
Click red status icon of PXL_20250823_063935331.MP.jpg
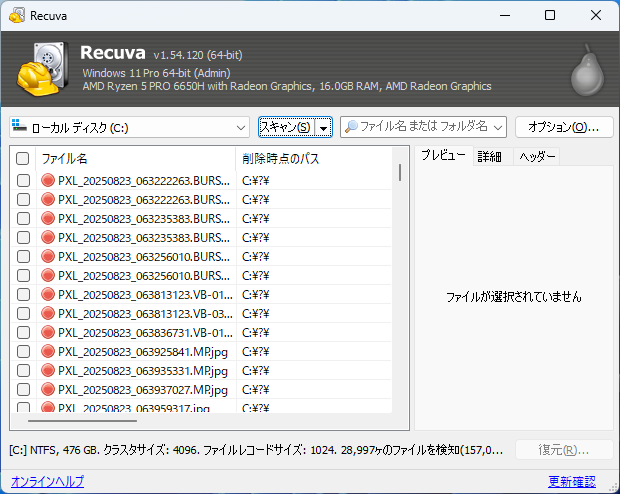48,370
